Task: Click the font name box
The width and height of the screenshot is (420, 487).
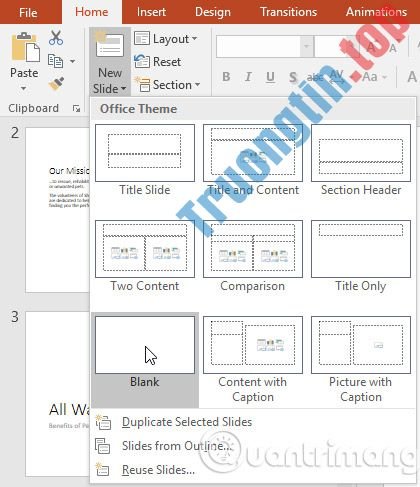Action: 258,46
